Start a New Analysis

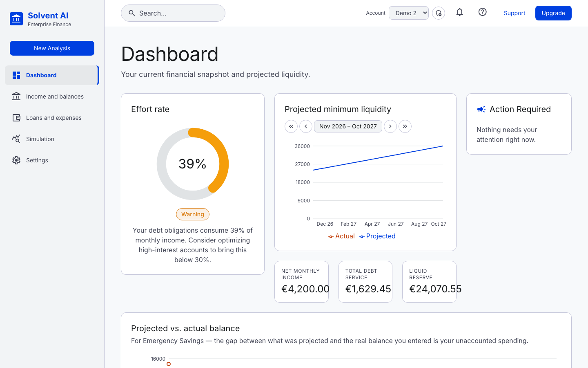click(52, 48)
